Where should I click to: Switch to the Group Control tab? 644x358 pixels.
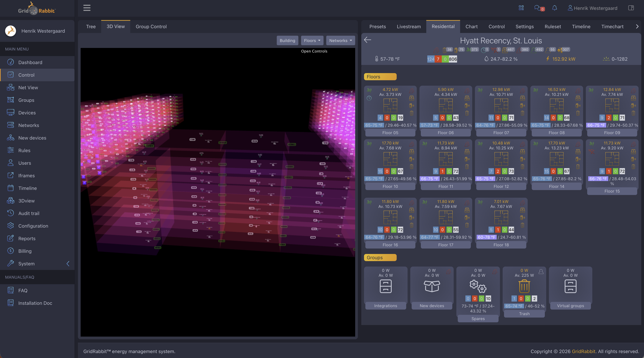[151, 27]
